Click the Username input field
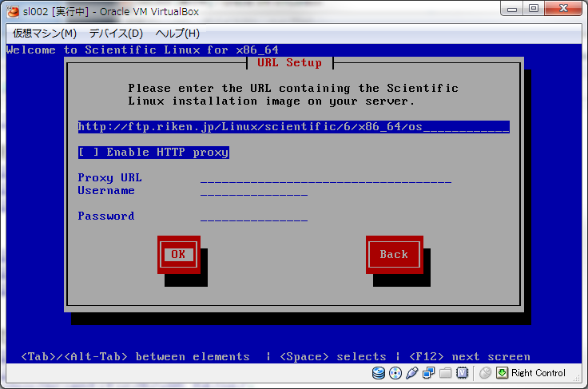The height and width of the screenshot is (389, 588). [x=254, y=191]
